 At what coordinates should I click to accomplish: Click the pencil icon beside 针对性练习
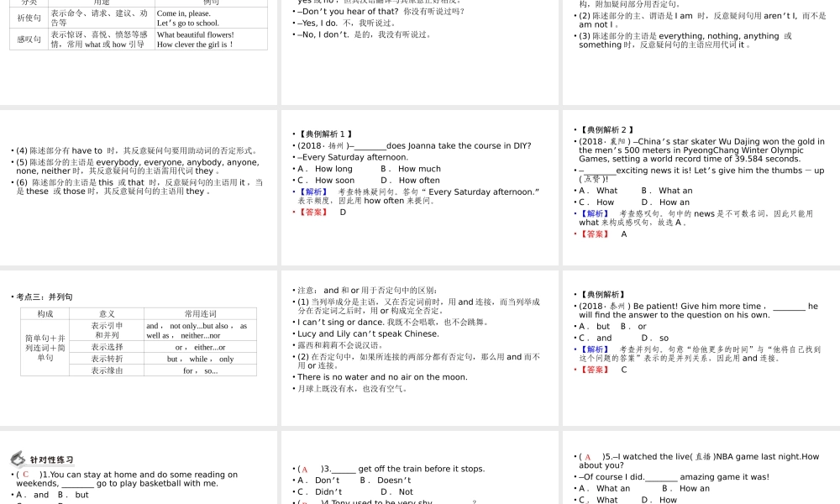coord(18,459)
